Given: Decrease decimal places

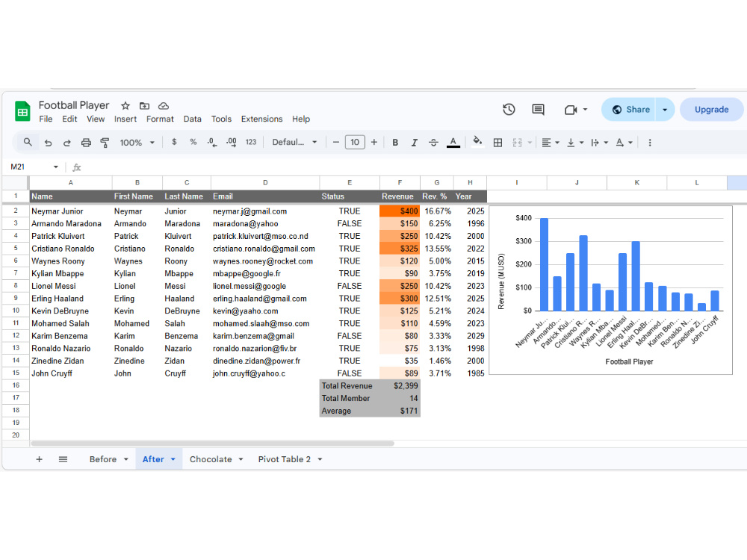Looking at the screenshot, I should [x=212, y=142].
